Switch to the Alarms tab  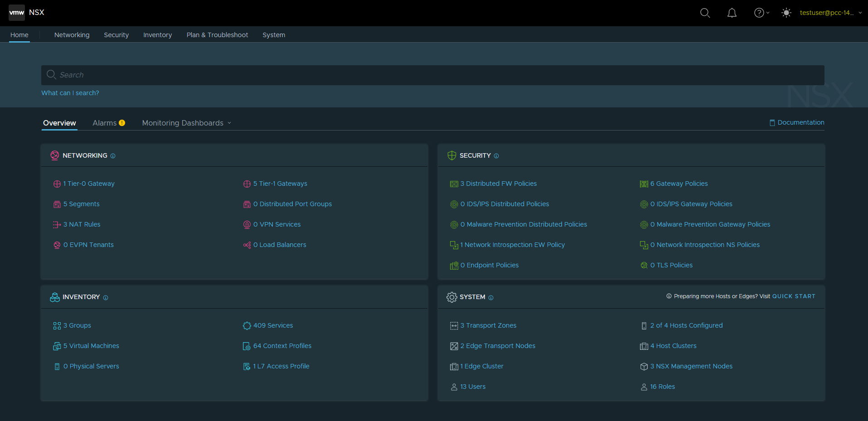click(x=105, y=123)
